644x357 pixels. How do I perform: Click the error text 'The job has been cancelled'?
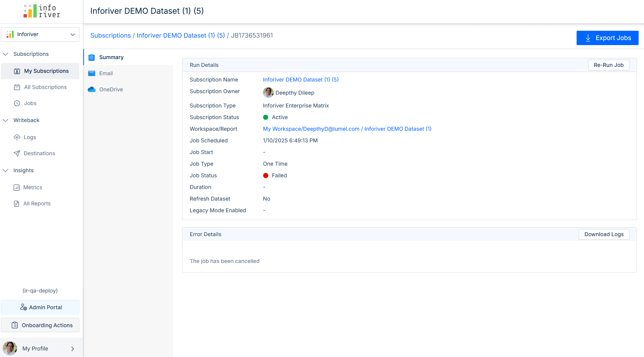click(x=225, y=261)
